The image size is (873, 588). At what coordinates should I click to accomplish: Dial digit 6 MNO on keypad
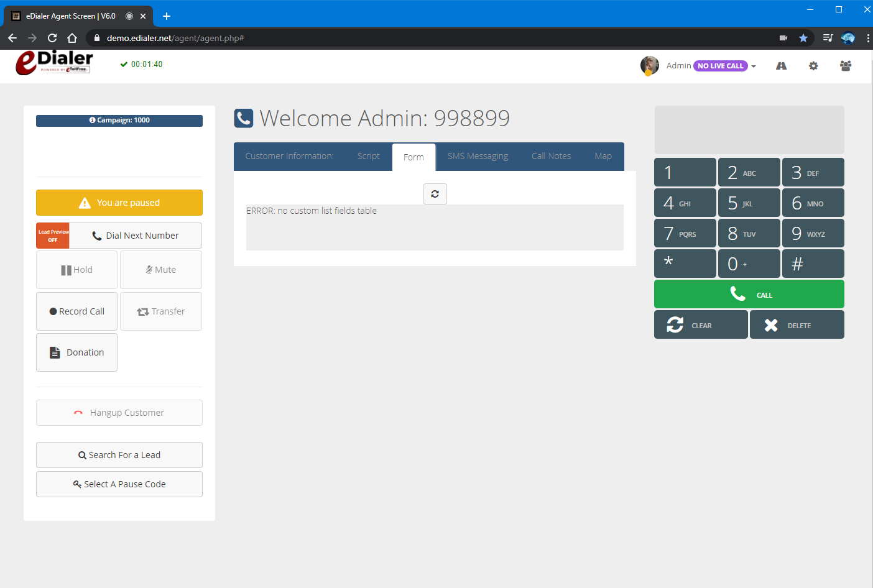(813, 203)
